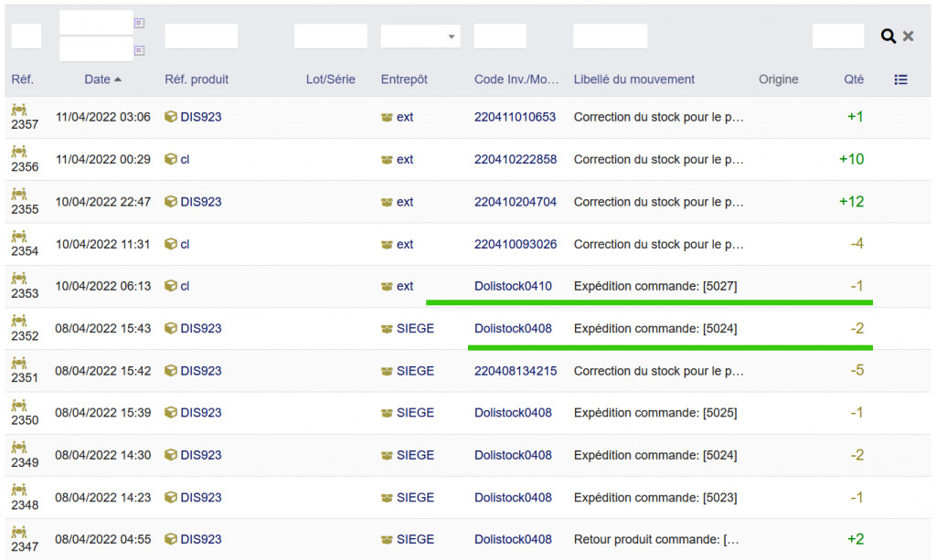The height and width of the screenshot is (560, 936).
Task: Expand the Entrepôt filter dropdown
Action: 420,37
